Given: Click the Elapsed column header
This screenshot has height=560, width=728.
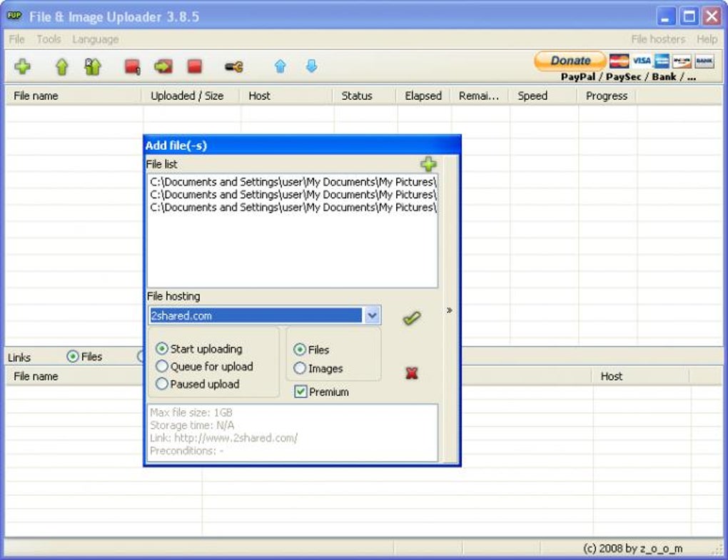Looking at the screenshot, I should coord(423,96).
